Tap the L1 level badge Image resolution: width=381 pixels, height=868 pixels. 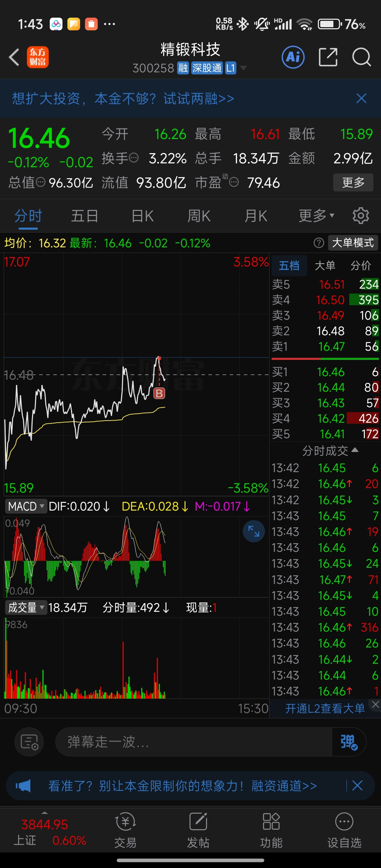230,68
